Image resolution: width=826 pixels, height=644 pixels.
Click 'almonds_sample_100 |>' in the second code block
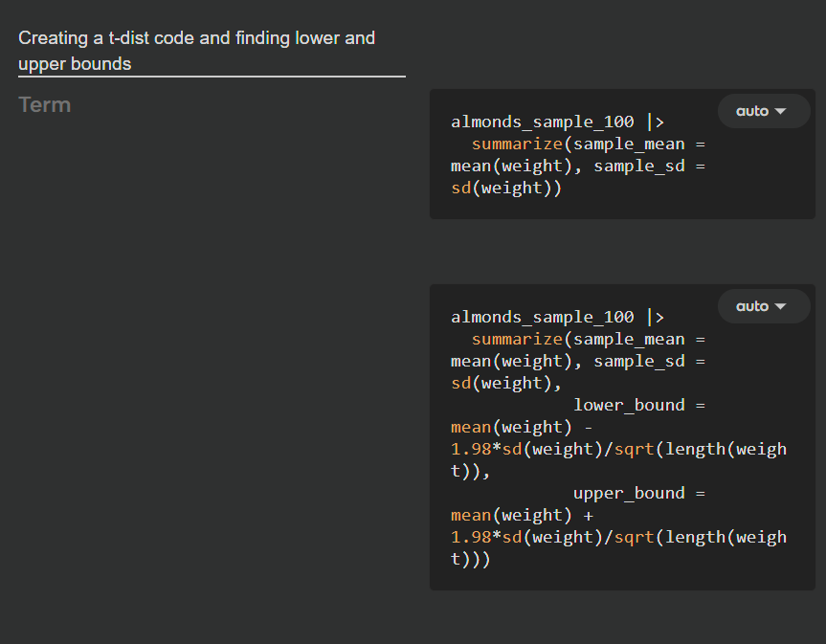pyautogui.click(x=557, y=317)
